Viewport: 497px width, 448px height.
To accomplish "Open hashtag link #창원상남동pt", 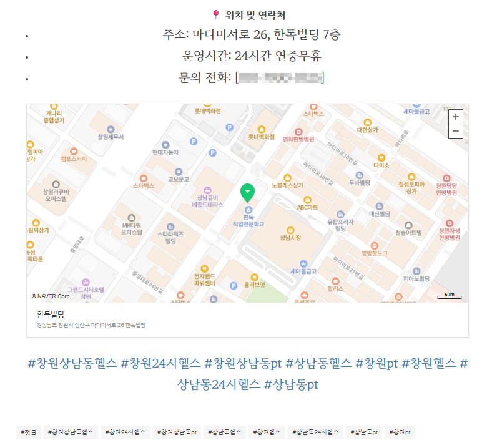I will click(x=243, y=363).
